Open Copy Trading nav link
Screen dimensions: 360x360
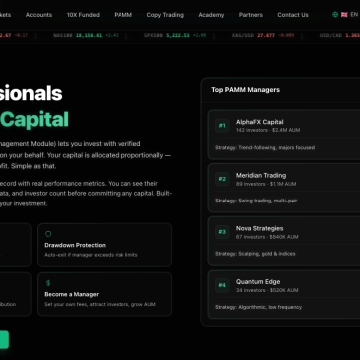point(165,15)
